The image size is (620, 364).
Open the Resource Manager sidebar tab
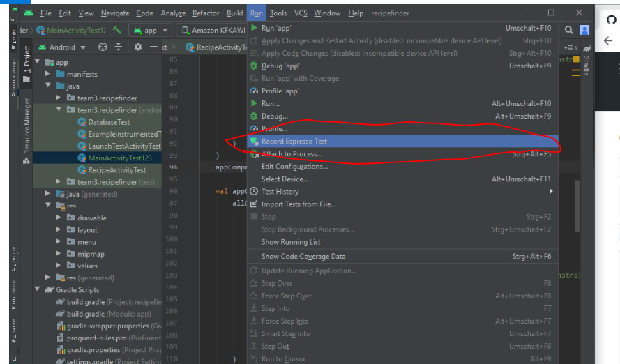pyautogui.click(x=27, y=130)
